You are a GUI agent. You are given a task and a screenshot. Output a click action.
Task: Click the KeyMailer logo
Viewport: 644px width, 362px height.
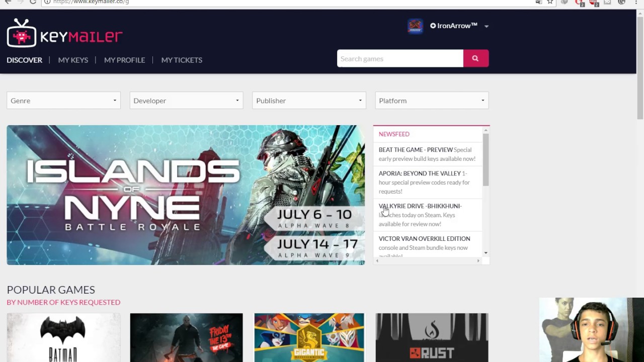pyautogui.click(x=64, y=33)
